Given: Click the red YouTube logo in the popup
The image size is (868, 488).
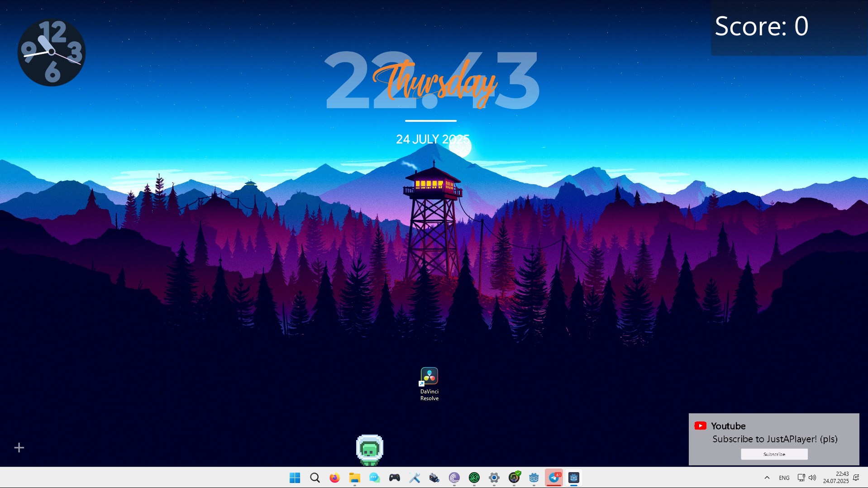Looking at the screenshot, I should coord(700,426).
